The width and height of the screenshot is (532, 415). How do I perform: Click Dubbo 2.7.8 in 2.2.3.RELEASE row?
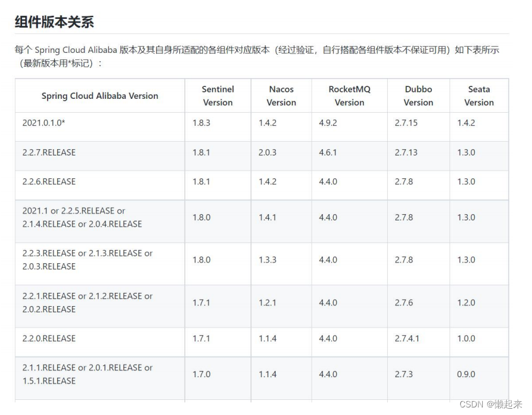[404, 259]
